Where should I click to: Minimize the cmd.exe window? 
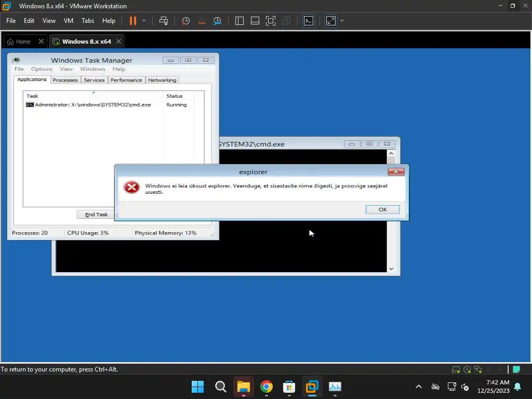coord(352,144)
